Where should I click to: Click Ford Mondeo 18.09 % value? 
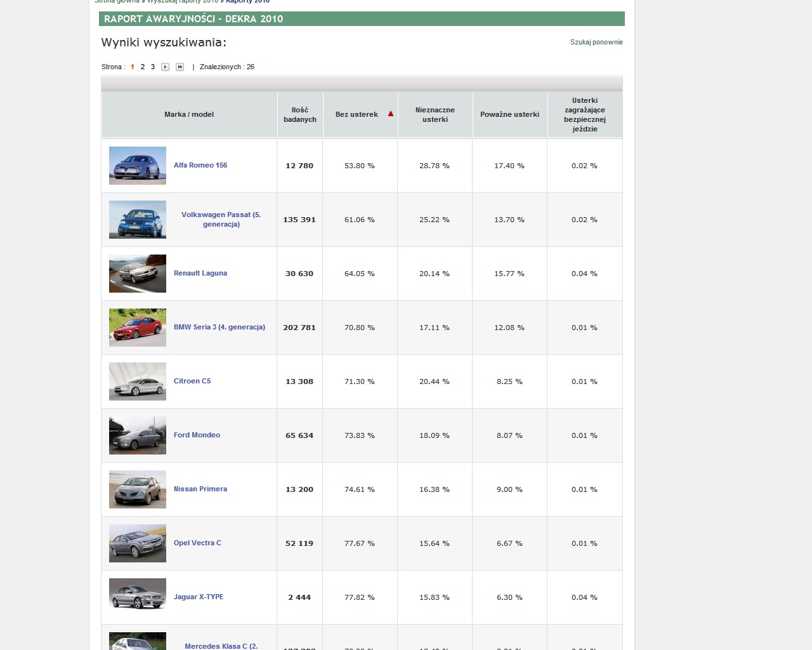pyautogui.click(x=435, y=435)
